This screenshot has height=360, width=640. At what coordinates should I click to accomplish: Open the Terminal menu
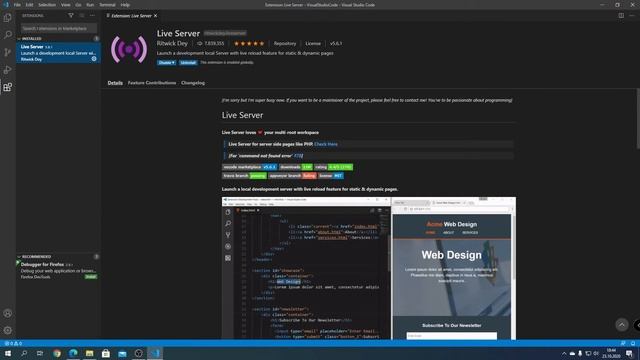(x=107, y=5)
